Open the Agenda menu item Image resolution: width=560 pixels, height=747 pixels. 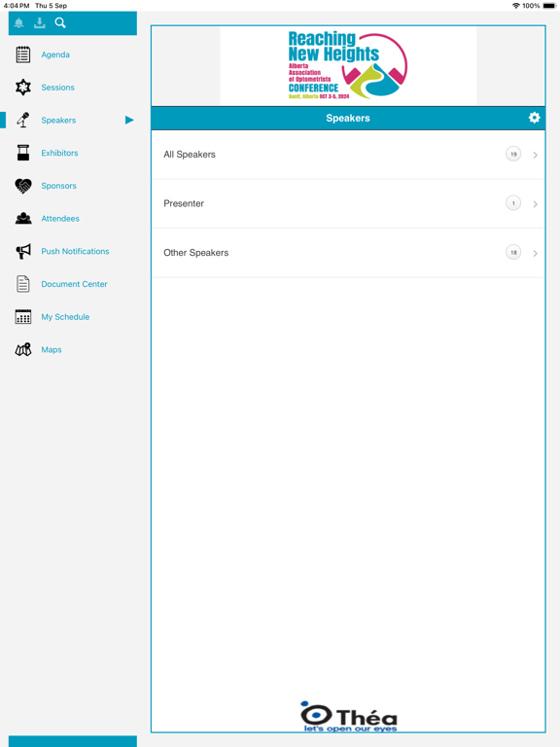click(x=55, y=54)
